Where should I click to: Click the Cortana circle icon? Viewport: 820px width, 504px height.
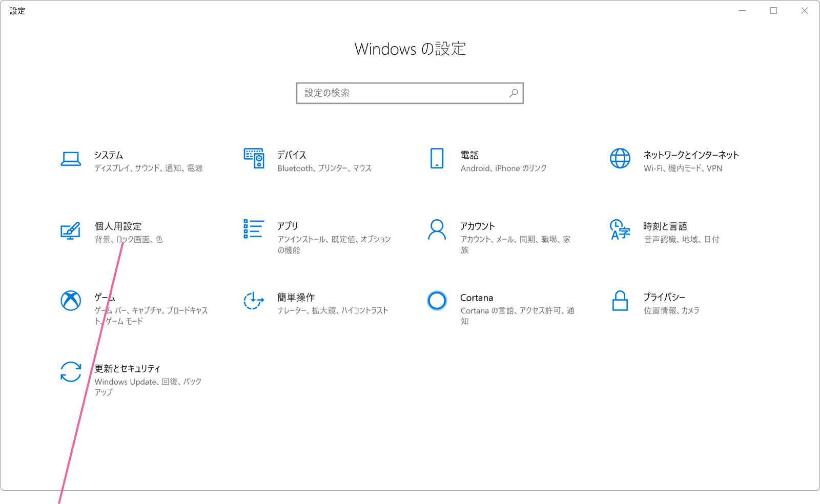437,301
